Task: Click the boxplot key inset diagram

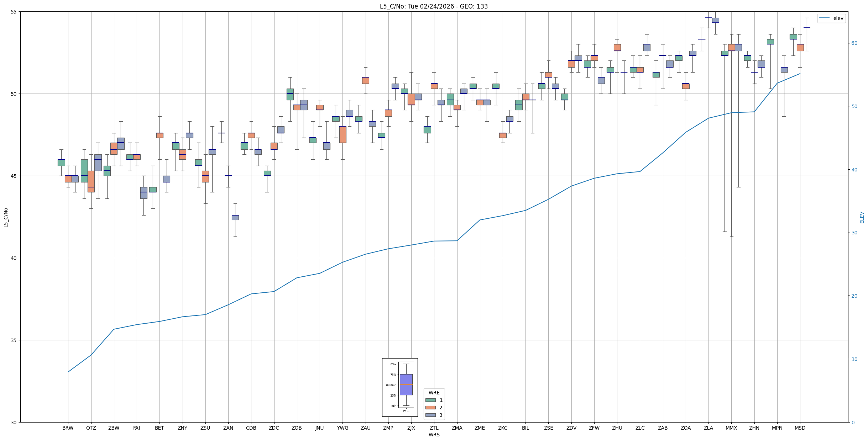Action: (x=400, y=387)
